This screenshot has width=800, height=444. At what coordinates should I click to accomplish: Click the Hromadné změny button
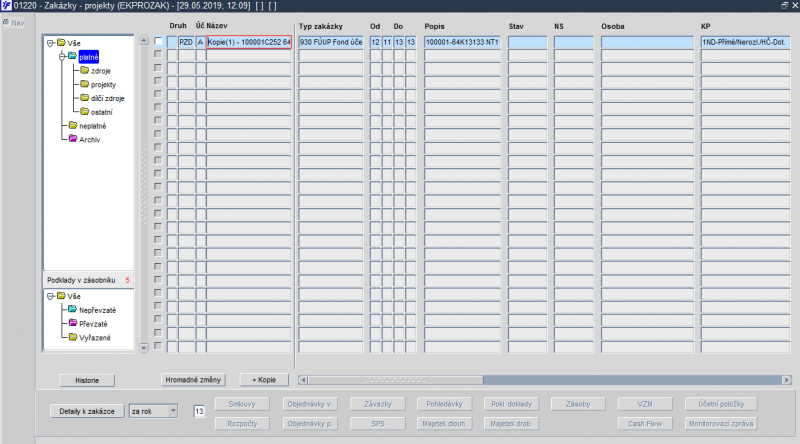pos(193,380)
